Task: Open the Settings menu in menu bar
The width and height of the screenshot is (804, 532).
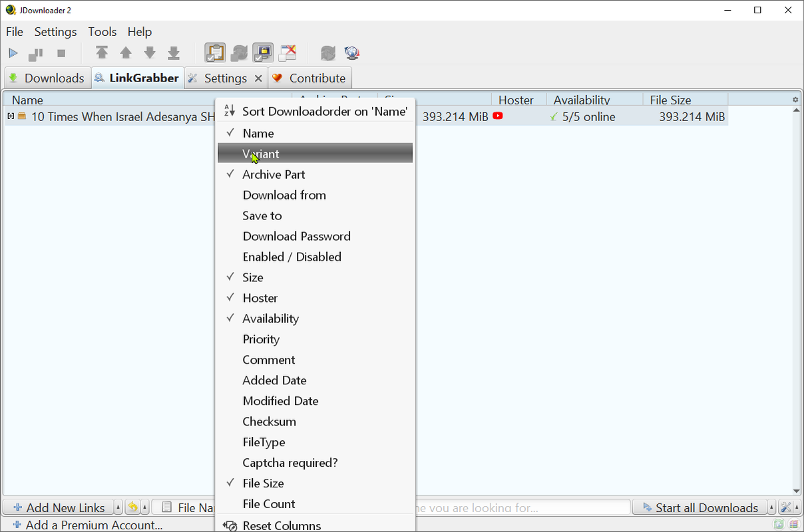Action: pyautogui.click(x=56, y=32)
